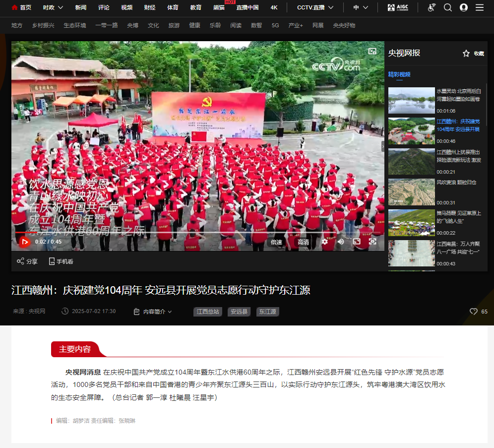Click the 主要内容 section label
The image size is (494, 448).
[x=75, y=349]
